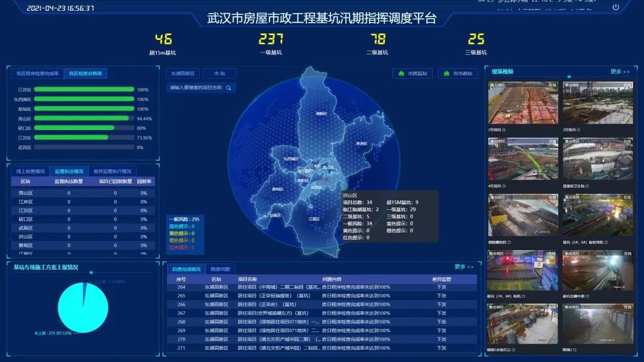Click 下发 for row 267

pos(441,313)
